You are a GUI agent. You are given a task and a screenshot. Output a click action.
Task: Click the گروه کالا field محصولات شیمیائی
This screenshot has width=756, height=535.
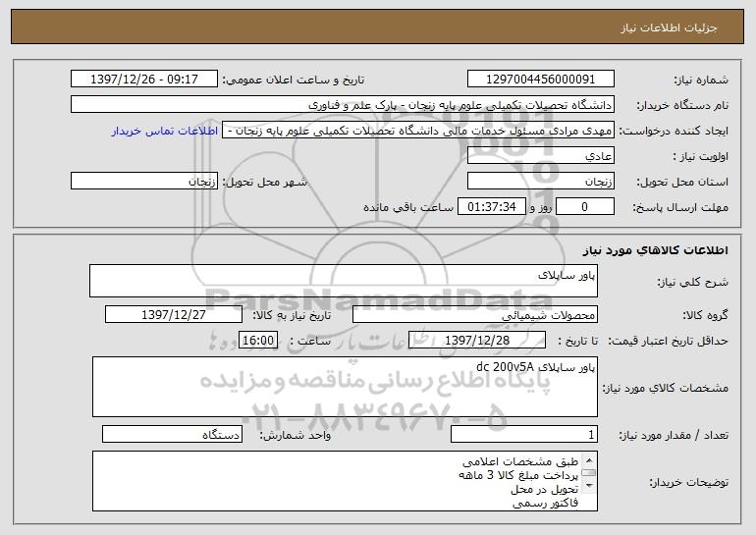coord(475,315)
